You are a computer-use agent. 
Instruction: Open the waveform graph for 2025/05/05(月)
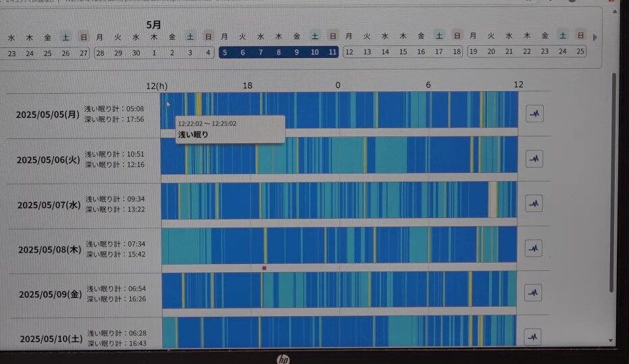(x=534, y=114)
